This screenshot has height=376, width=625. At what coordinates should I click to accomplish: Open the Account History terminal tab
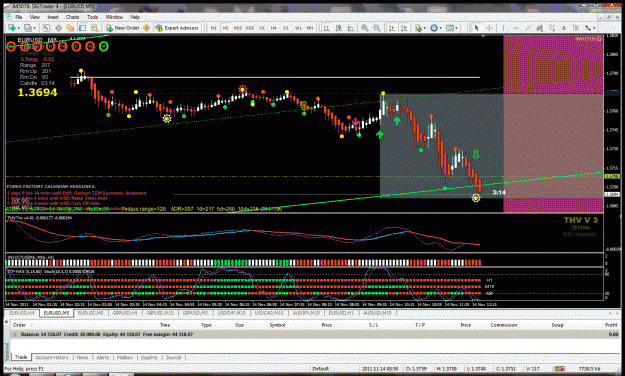coord(52,358)
